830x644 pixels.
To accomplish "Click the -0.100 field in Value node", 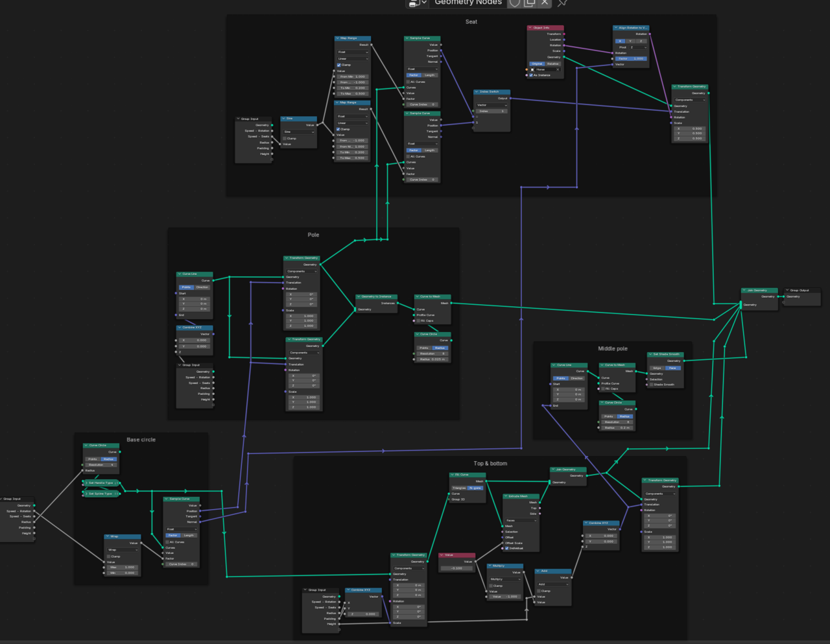I will 456,568.
